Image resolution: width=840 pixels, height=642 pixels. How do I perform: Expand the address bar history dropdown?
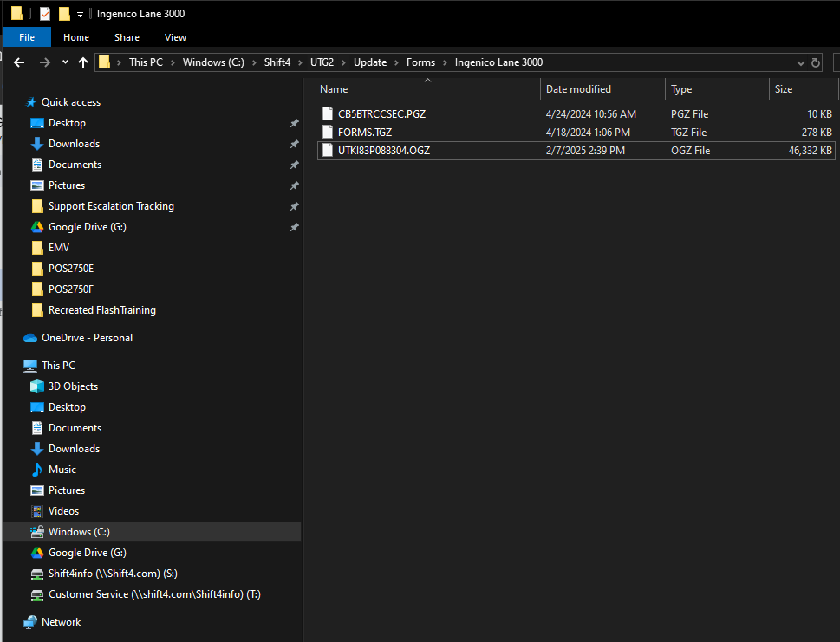800,62
